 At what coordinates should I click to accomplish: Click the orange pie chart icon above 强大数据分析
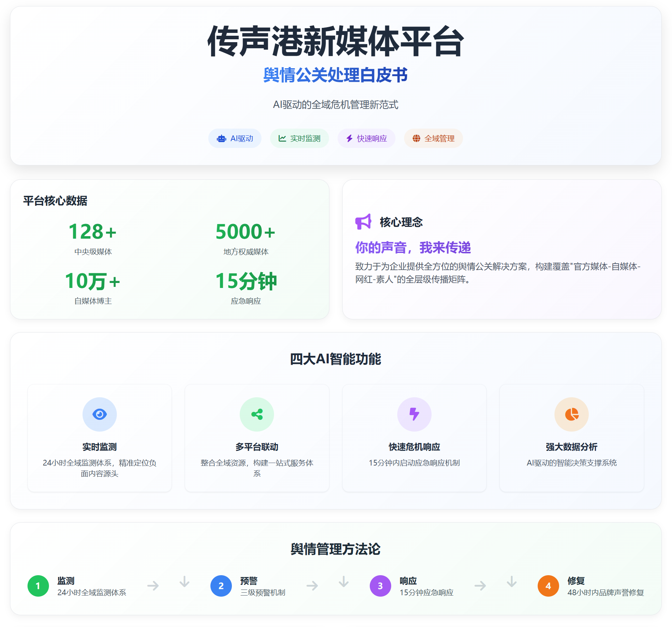click(x=572, y=414)
